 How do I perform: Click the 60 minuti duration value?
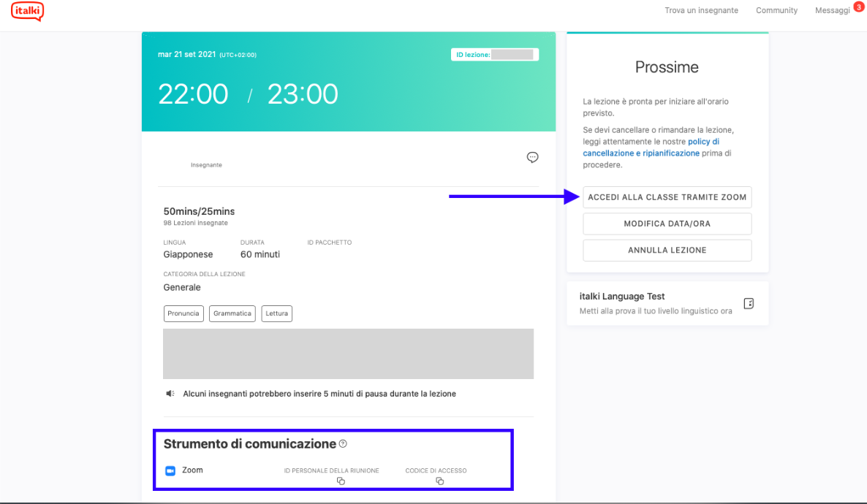pos(260,255)
